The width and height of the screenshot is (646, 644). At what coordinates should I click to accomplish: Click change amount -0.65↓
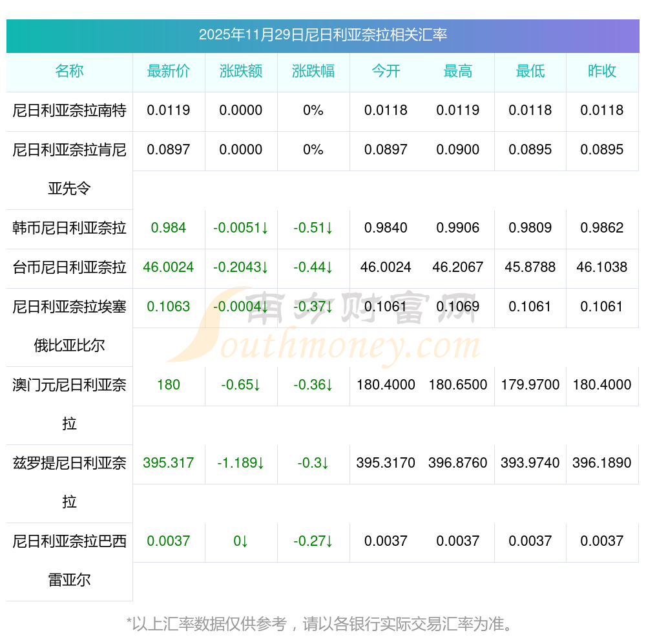241,385
